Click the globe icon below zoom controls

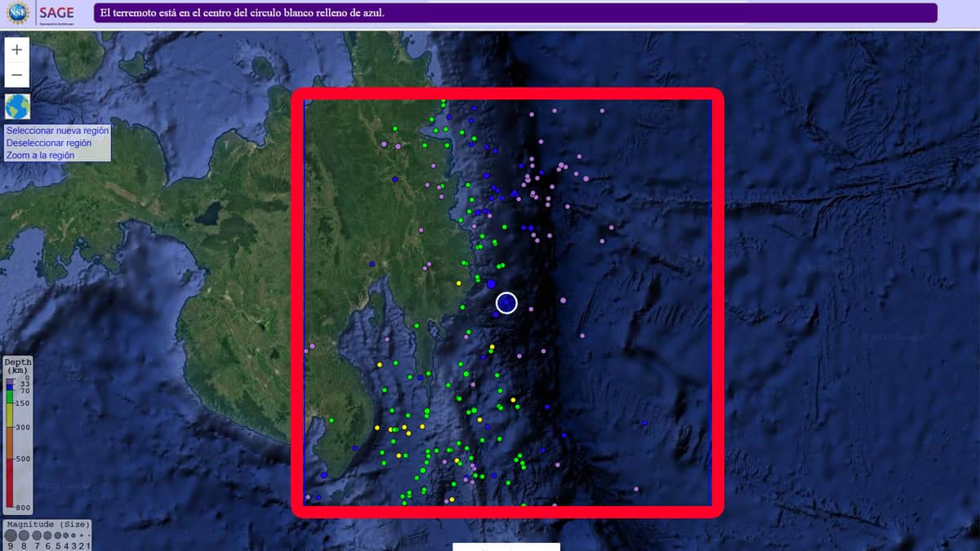(17, 107)
